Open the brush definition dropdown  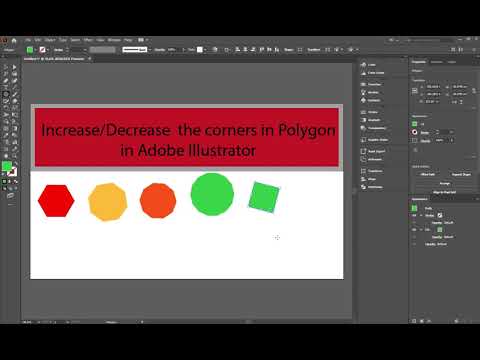tap(150, 50)
